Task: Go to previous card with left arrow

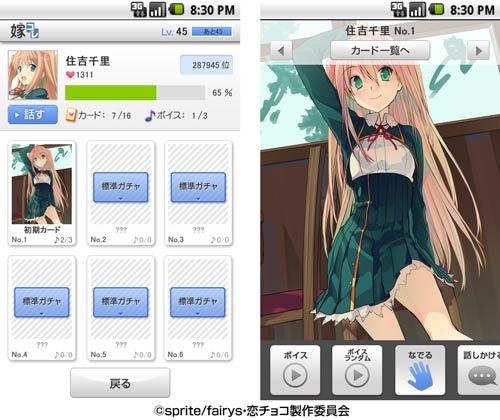Action: point(281,51)
